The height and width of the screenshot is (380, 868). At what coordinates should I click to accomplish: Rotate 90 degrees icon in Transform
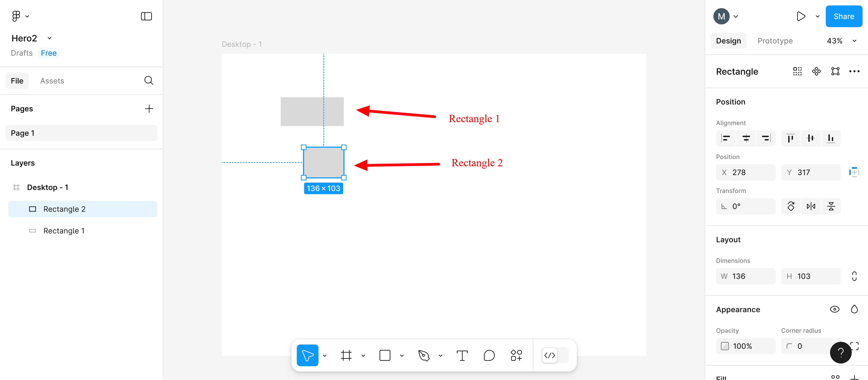790,206
